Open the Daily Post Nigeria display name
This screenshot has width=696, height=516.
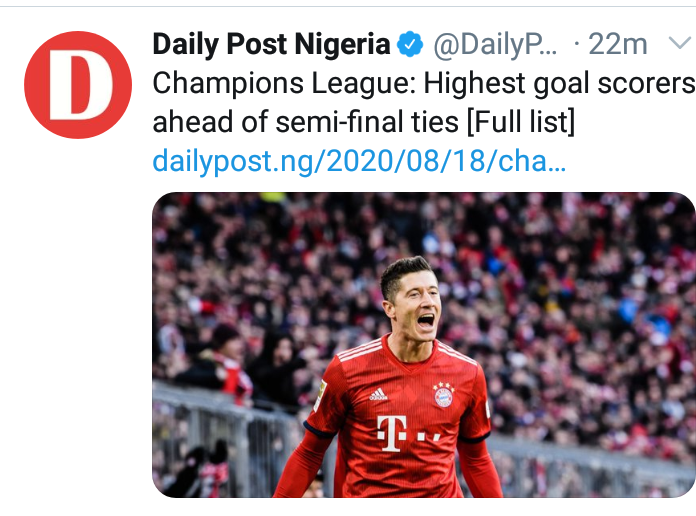coord(270,45)
